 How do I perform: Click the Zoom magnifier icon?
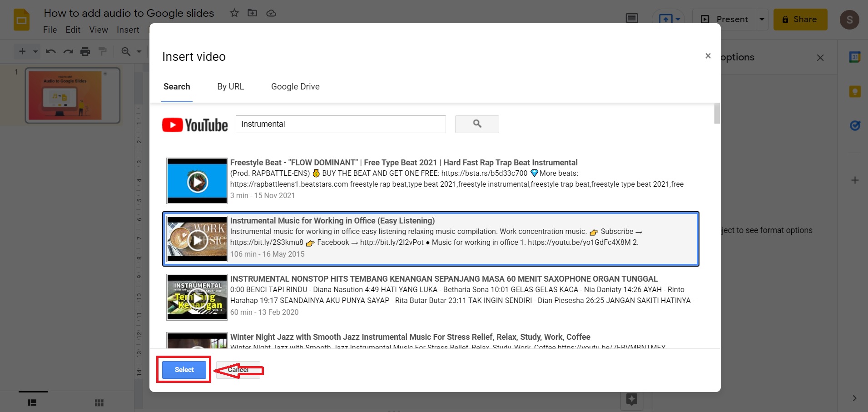click(126, 51)
